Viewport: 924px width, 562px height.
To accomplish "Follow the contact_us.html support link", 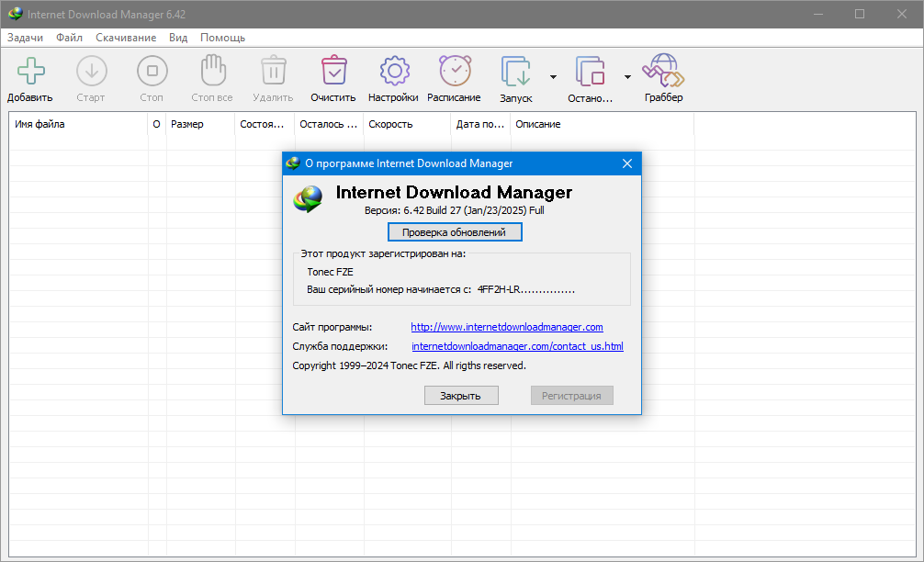I will (517, 346).
